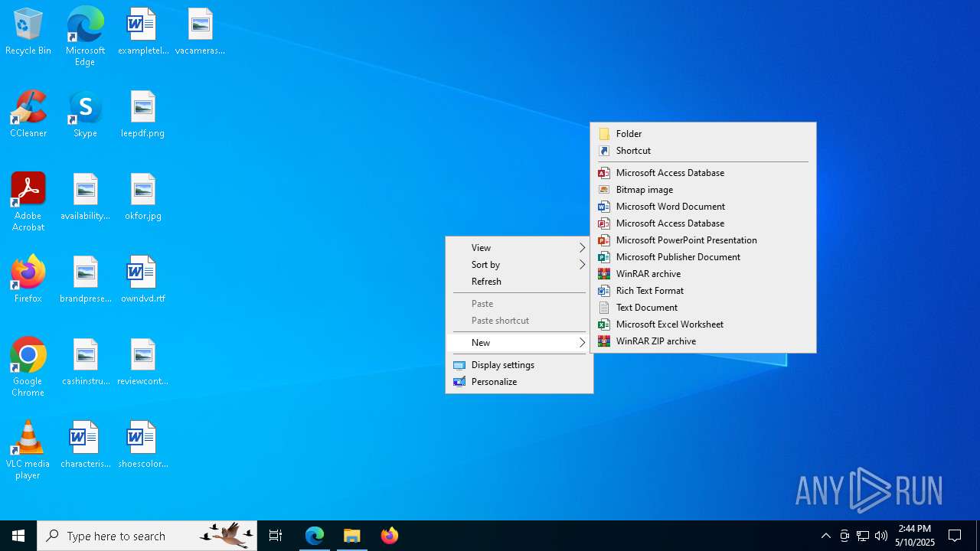Screen dimensions: 980x551
Task: Create a new Shortcut
Action: [x=703, y=150]
